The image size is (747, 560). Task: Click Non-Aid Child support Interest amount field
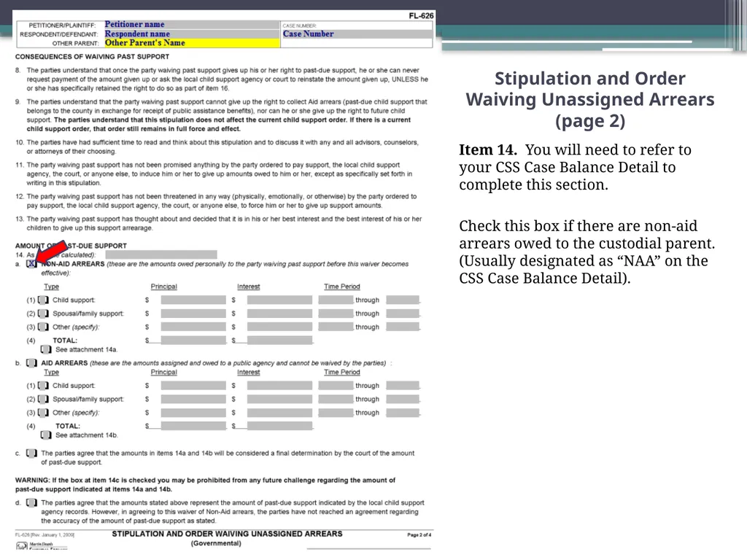pos(279,300)
